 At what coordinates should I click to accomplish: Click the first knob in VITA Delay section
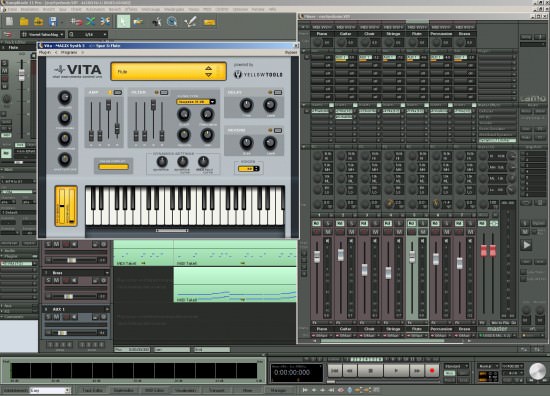[246, 105]
